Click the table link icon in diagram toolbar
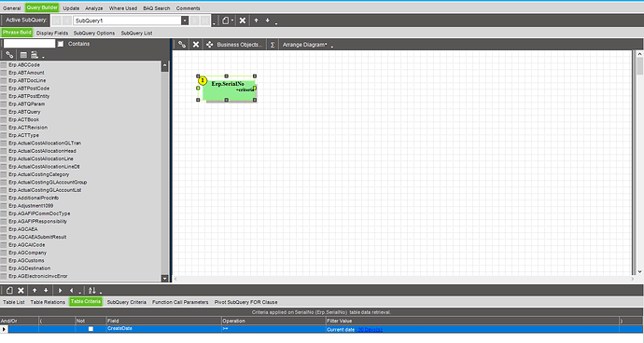This screenshot has height=343, width=644. point(182,45)
